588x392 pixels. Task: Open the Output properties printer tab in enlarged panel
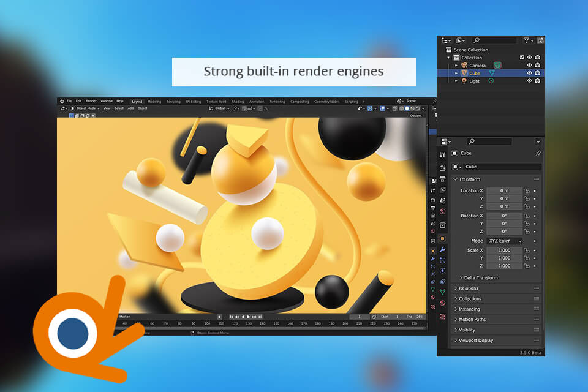(442, 179)
